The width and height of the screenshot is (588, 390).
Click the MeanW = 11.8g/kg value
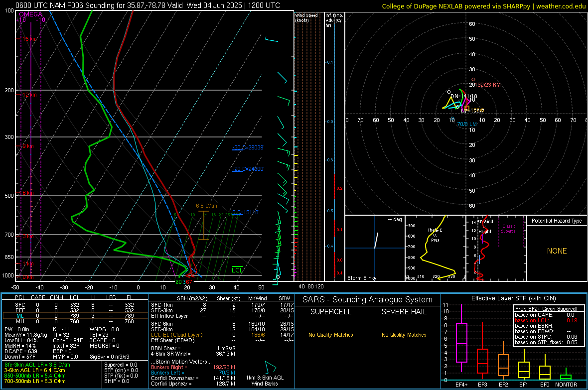pos(26,335)
